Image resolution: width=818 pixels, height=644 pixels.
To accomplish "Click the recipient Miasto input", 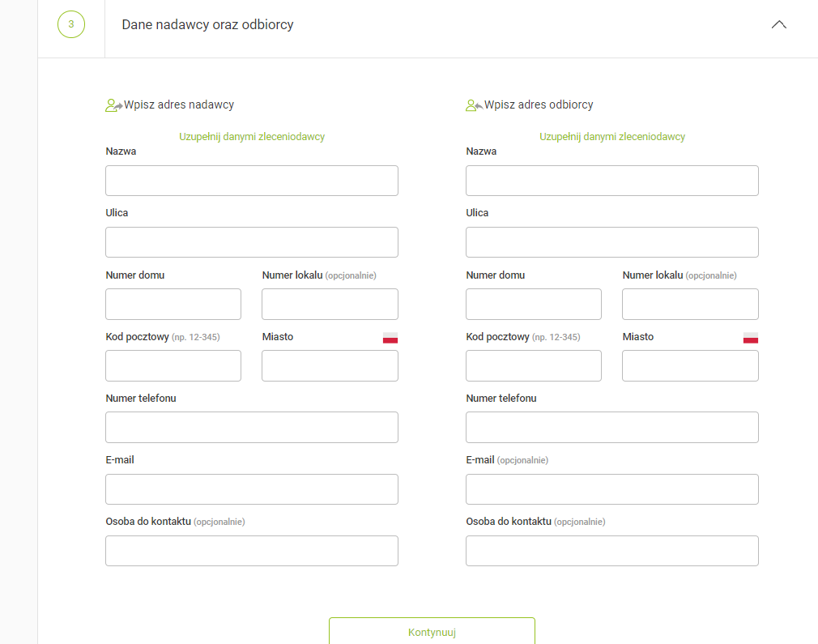I will [x=690, y=365].
